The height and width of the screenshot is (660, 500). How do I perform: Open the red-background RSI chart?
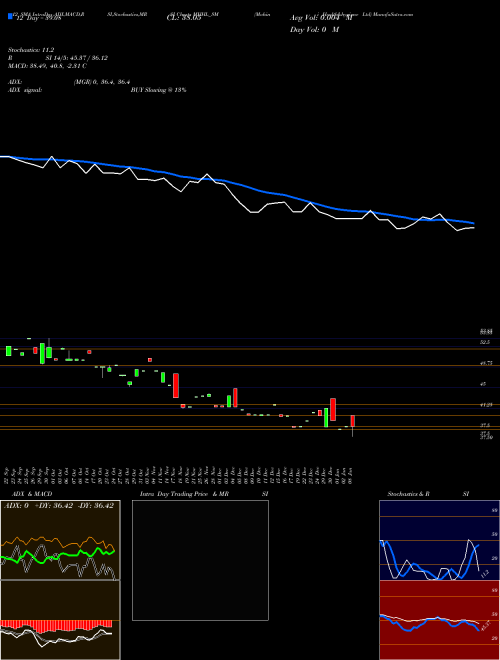pos(439,620)
